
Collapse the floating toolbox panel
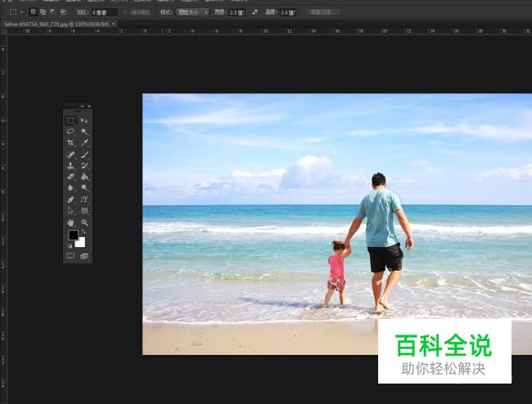pos(82,106)
